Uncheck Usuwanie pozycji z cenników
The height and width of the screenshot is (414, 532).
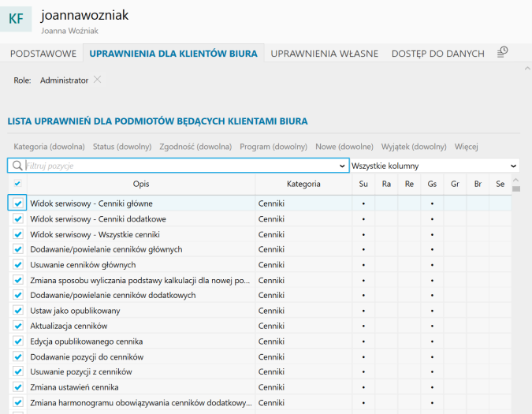coord(18,372)
